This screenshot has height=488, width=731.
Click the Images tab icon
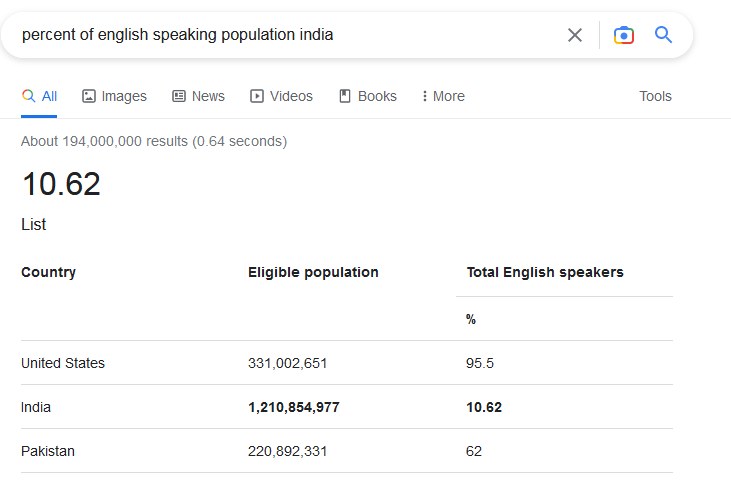[x=89, y=96]
